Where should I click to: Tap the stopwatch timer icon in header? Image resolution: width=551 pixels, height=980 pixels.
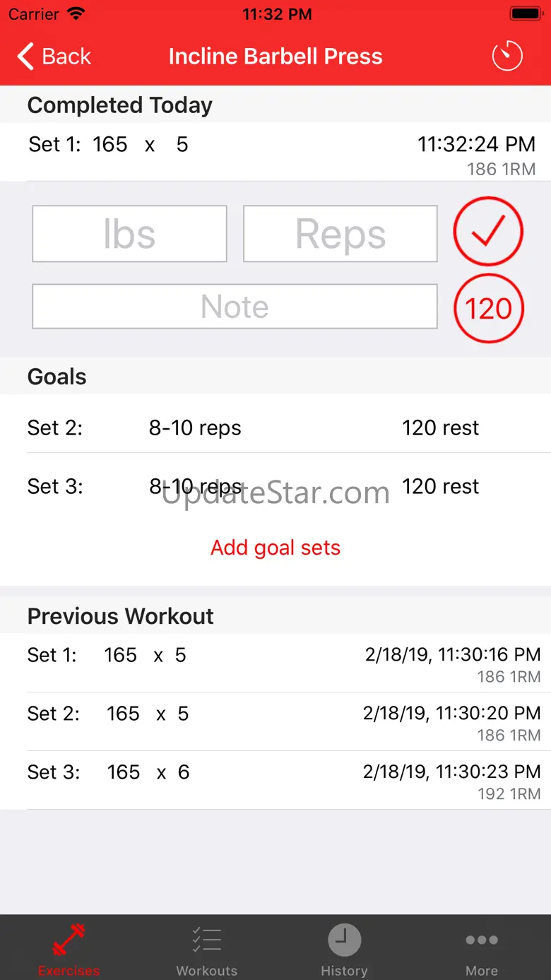coord(506,56)
